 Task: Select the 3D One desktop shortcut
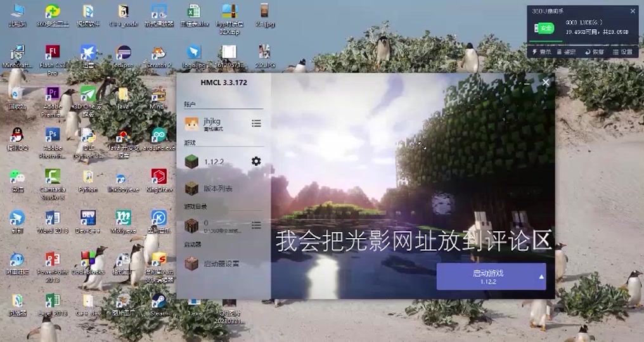coord(88,102)
